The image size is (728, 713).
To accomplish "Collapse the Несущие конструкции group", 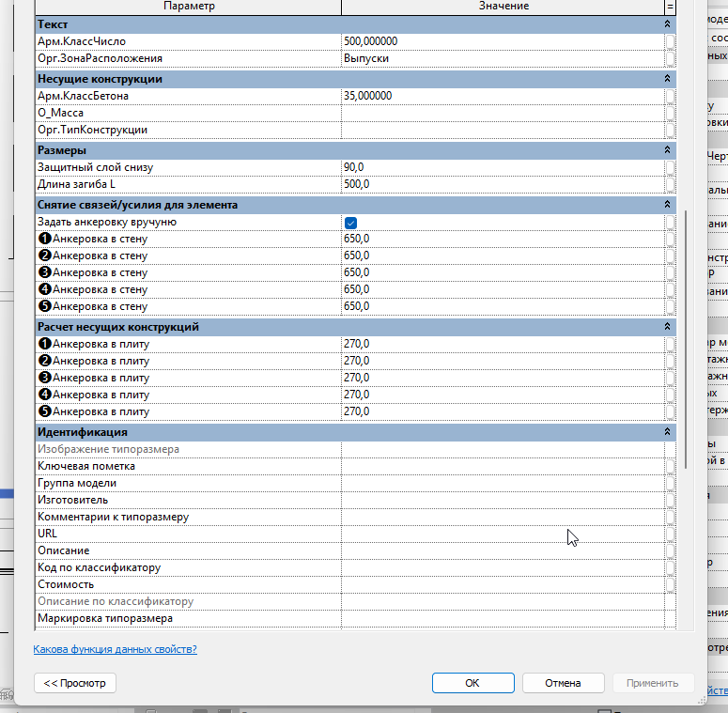I will click(667, 79).
